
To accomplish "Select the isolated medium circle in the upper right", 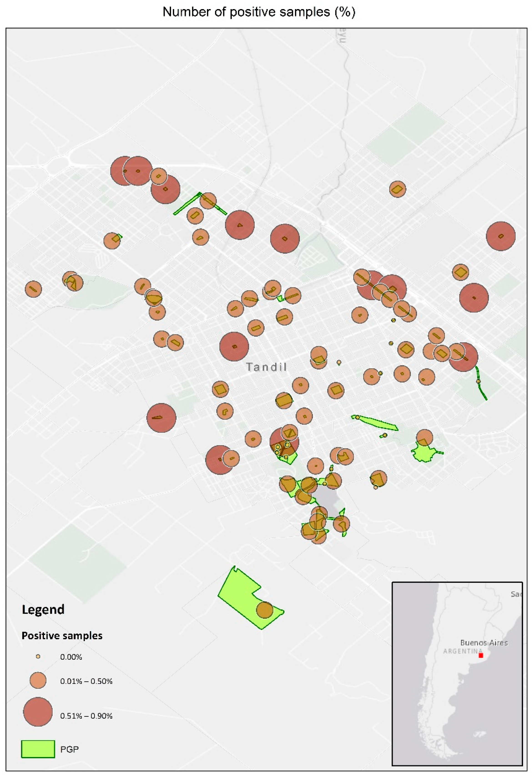I will click(x=398, y=189).
